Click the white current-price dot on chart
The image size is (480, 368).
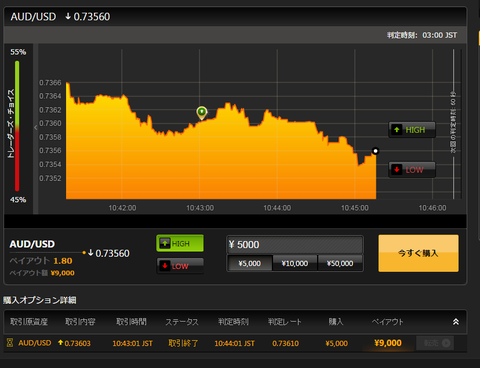coord(375,151)
